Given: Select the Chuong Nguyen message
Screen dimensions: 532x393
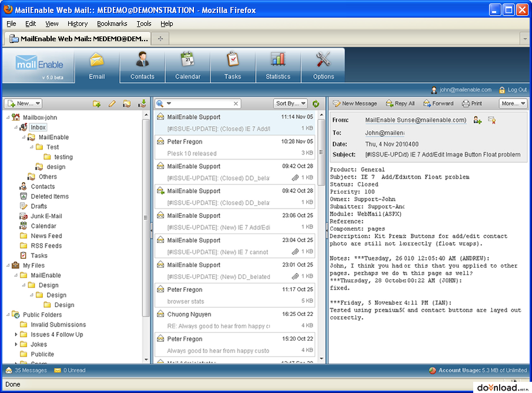Looking at the screenshot, I should [235, 320].
